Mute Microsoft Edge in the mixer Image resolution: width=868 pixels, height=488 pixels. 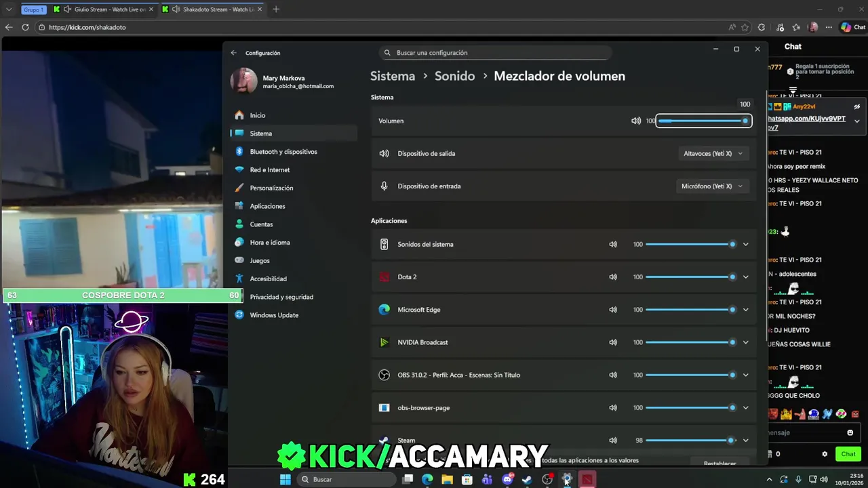point(613,310)
